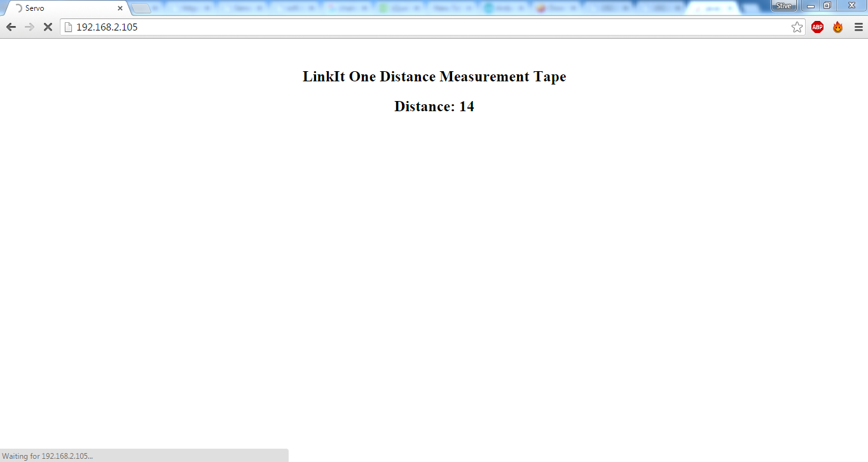Open the Adblock Plus extension

817,27
